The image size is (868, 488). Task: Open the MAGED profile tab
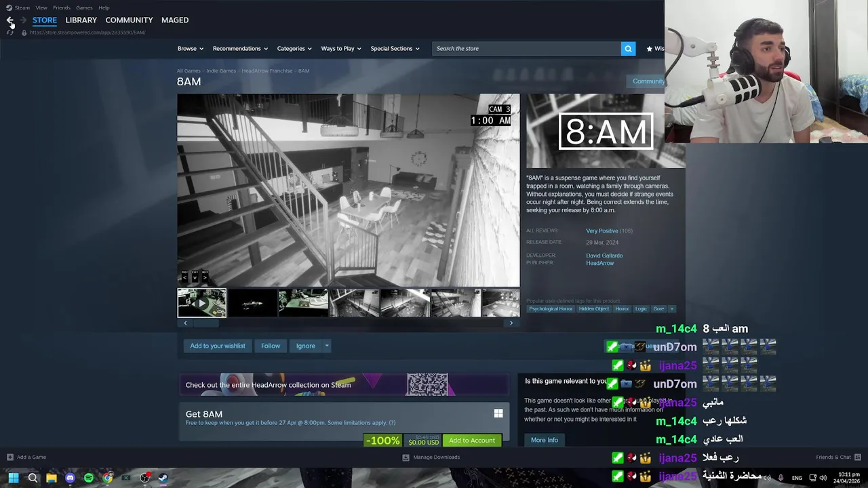(x=175, y=20)
